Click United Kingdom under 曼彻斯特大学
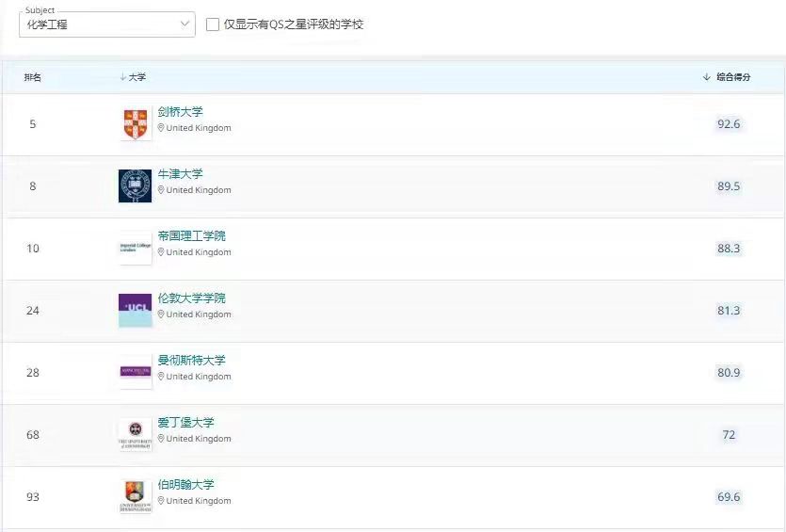This screenshot has height=532, width=786. 199,377
